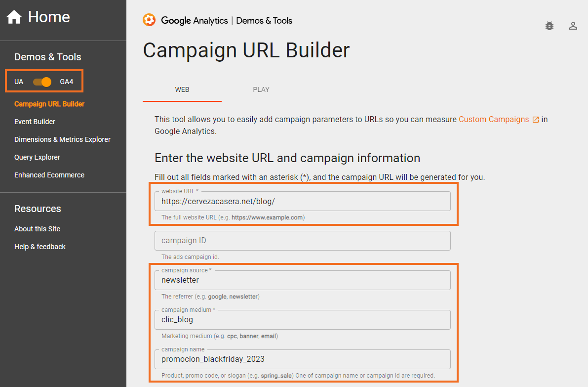Screen dimensions: 588x387
Task: Click the external link icon beside Custom Campaigns
Action: pos(536,120)
